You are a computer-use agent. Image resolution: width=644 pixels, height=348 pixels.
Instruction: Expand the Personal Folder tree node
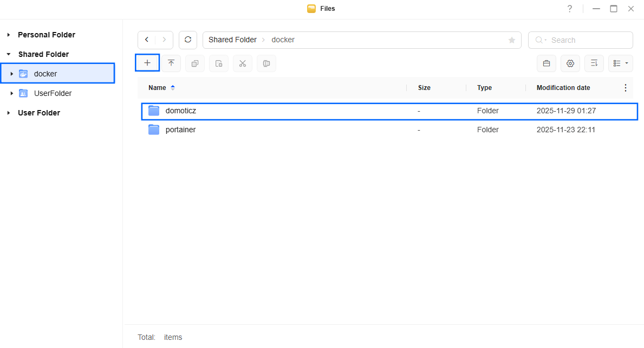(x=9, y=35)
